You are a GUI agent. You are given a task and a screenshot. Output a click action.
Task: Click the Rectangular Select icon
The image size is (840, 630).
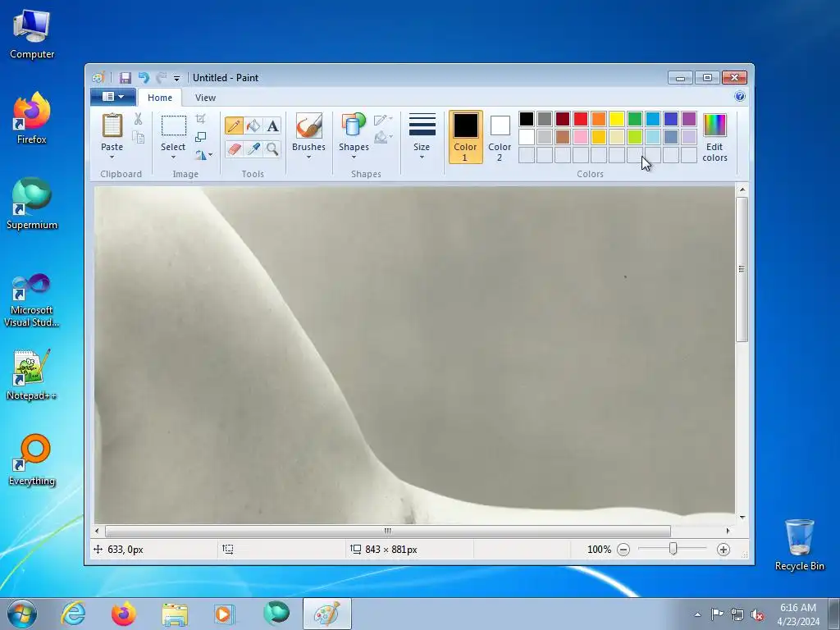[x=174, y=126]
